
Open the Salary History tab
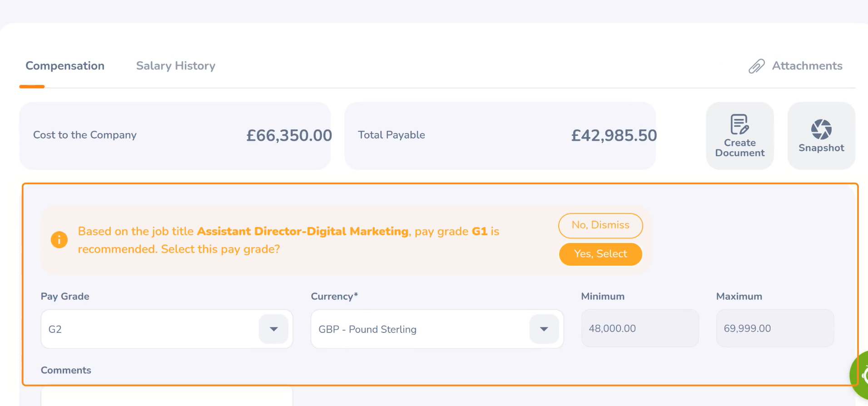pos(176,66)
